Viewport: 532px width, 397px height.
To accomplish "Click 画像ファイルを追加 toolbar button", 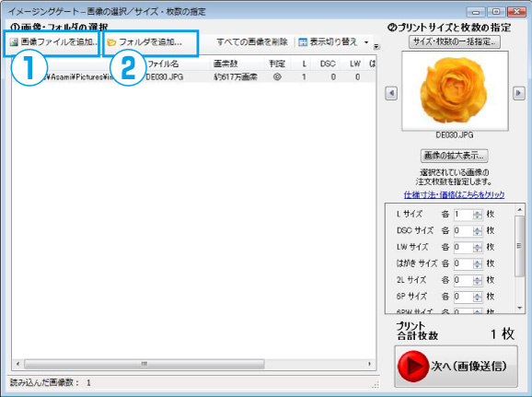I will [53, 42].
